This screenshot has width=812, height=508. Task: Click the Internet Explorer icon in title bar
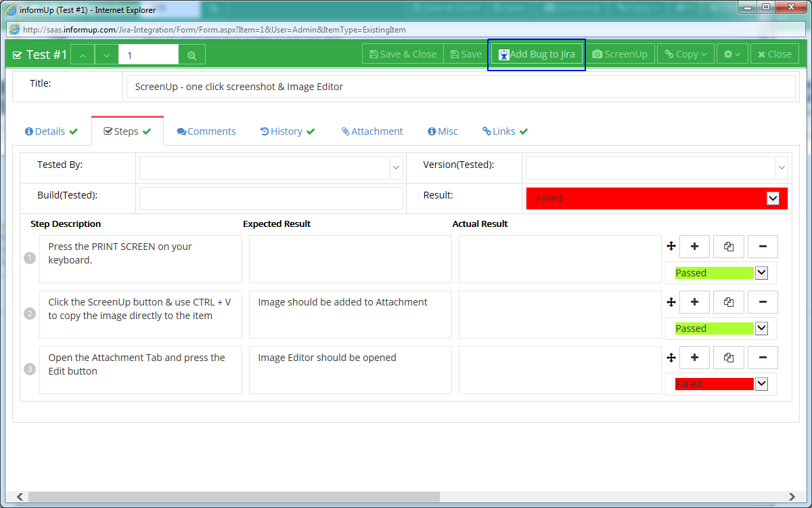tap(12, 10)
